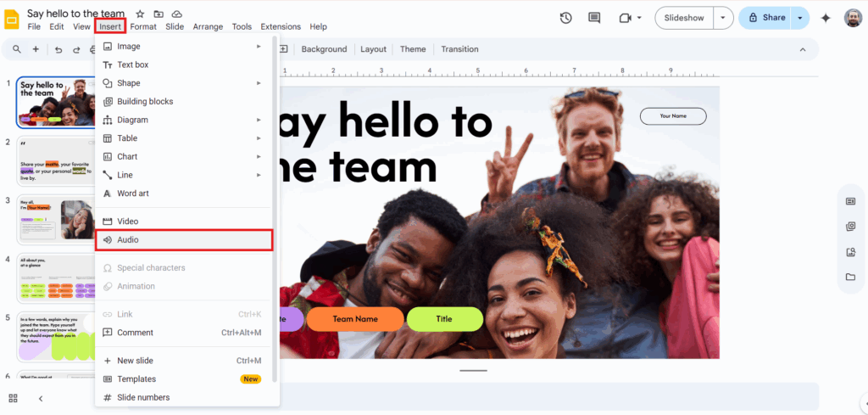The height and width of the screenshot is (415, 868).
Task: Select slide 3 thumbnail
Action: 55,220
